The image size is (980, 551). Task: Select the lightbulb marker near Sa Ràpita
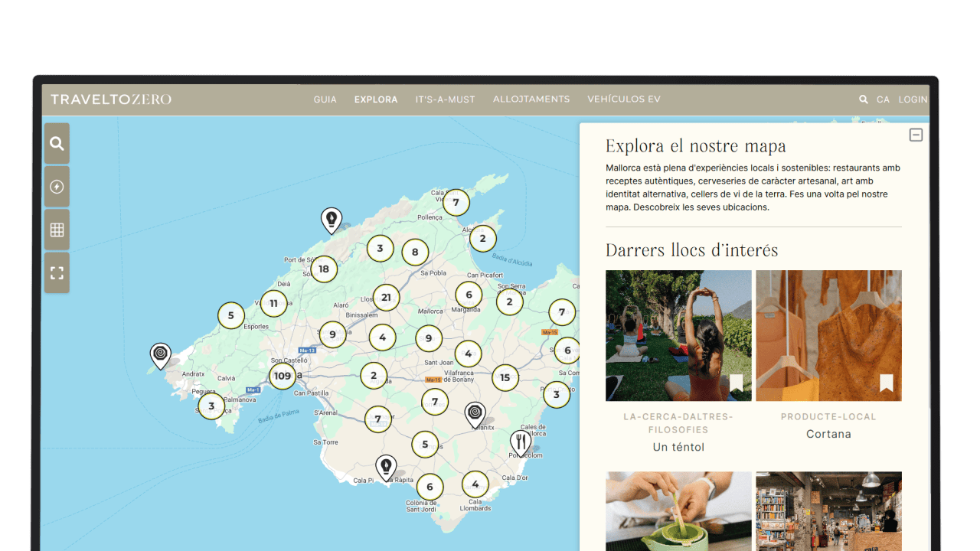pyautogui.click(x=386, y=468)
